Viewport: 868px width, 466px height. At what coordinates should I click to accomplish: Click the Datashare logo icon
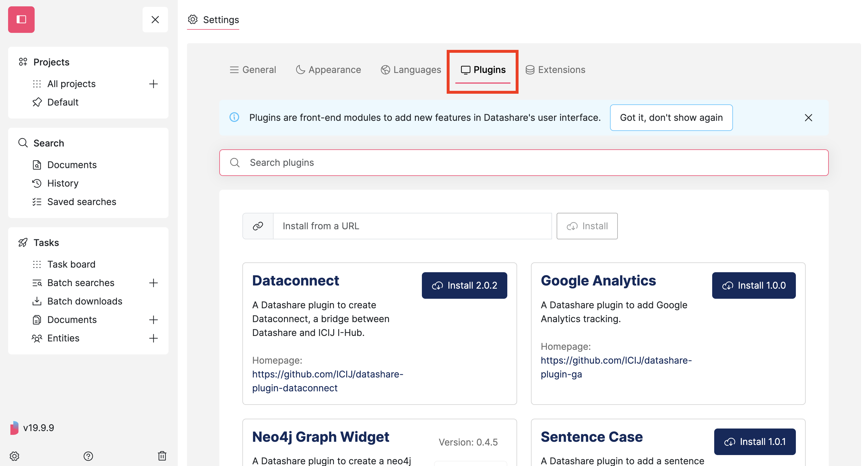(21, 20)
